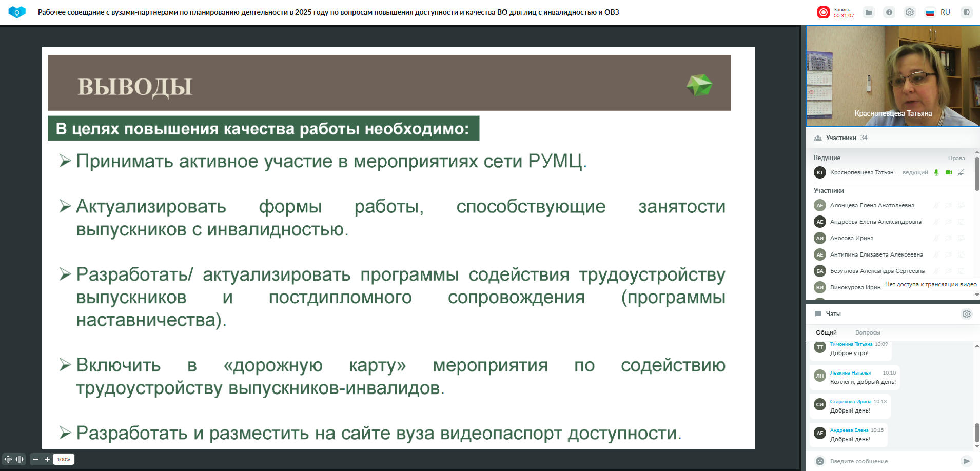
Task: Open chat settings gear icon
Action: (x=966, y=314)
